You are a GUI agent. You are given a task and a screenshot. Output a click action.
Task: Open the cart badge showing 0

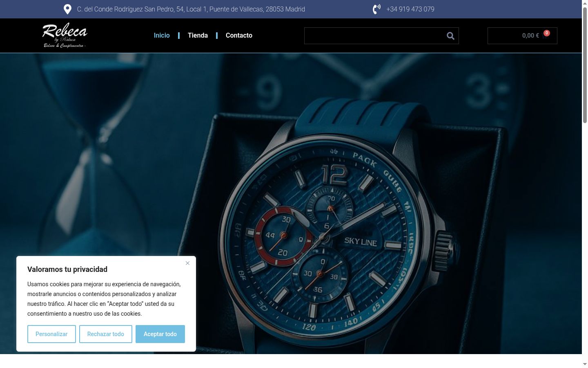[547, 33]
